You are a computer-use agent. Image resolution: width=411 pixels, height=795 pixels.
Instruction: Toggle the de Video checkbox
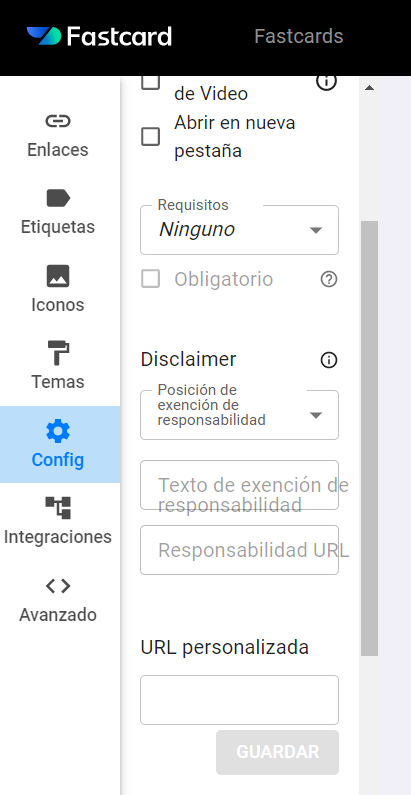pos(151,83)
